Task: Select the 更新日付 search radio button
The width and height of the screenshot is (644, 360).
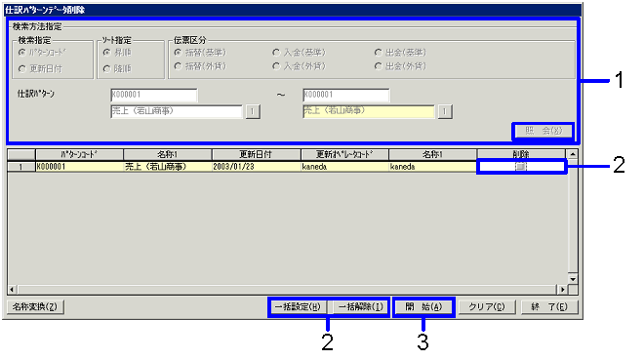Action: coord(22,69)
